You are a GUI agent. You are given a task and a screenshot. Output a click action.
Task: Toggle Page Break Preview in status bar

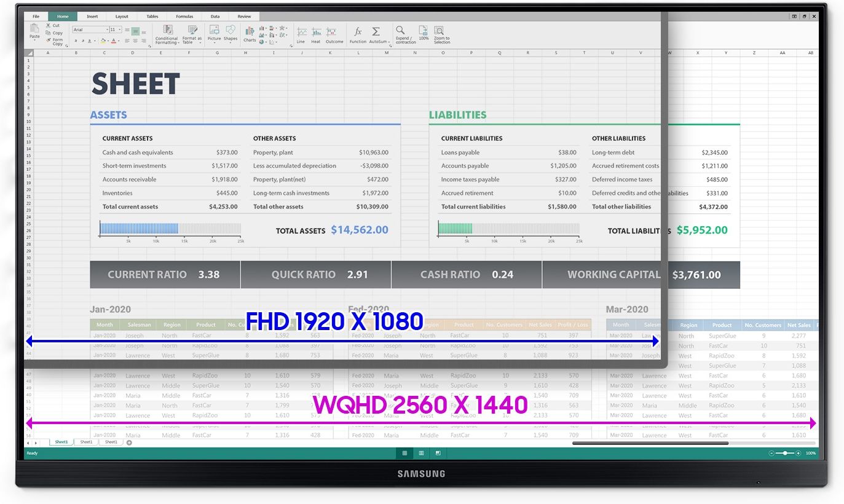[x=438, y=453]
